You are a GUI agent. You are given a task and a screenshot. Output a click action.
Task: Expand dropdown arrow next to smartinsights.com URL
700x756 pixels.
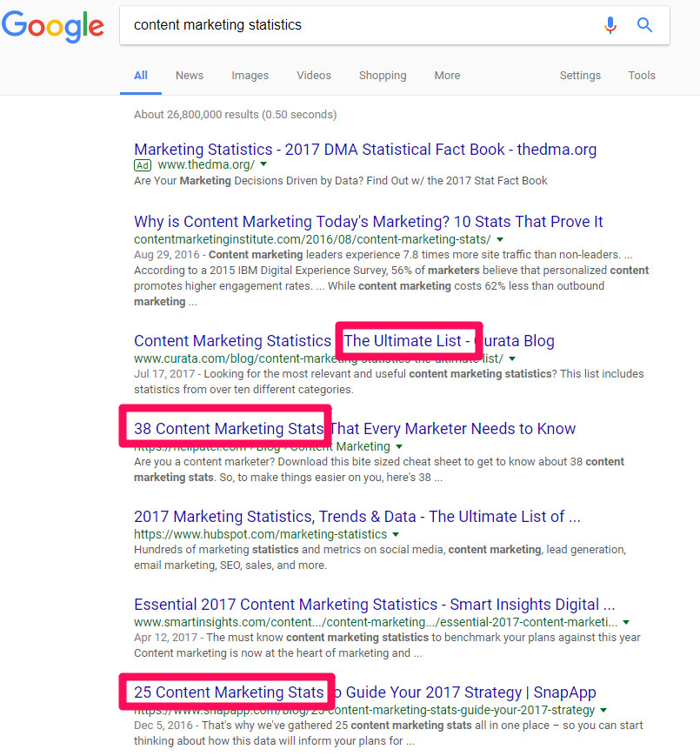point(626,622)
